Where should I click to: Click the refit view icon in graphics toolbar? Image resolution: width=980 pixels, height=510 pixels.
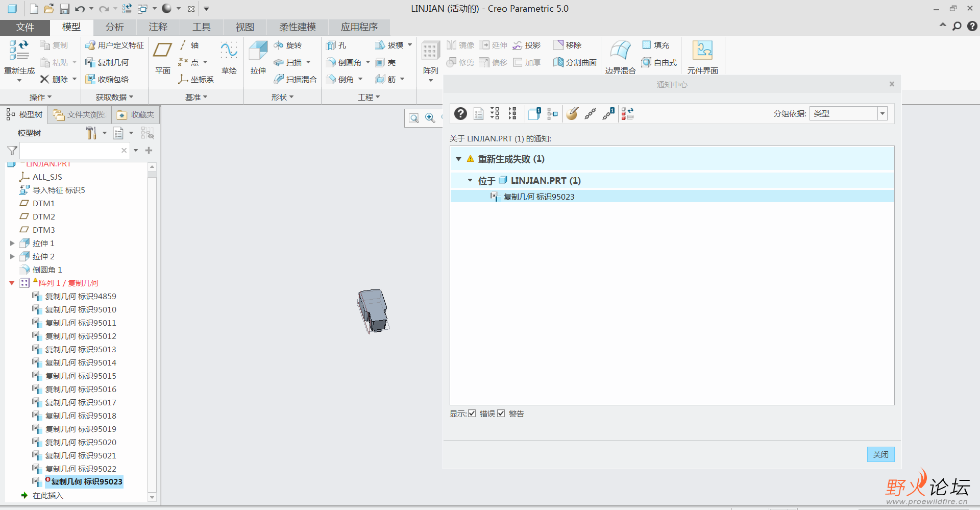(x=414, y=118)
